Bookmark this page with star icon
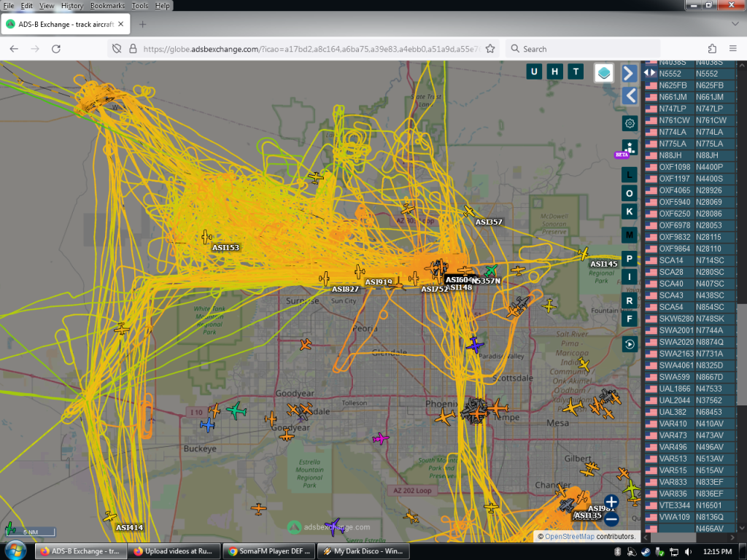The height and width of the screenshot is (560, 747). coord(489,49)
